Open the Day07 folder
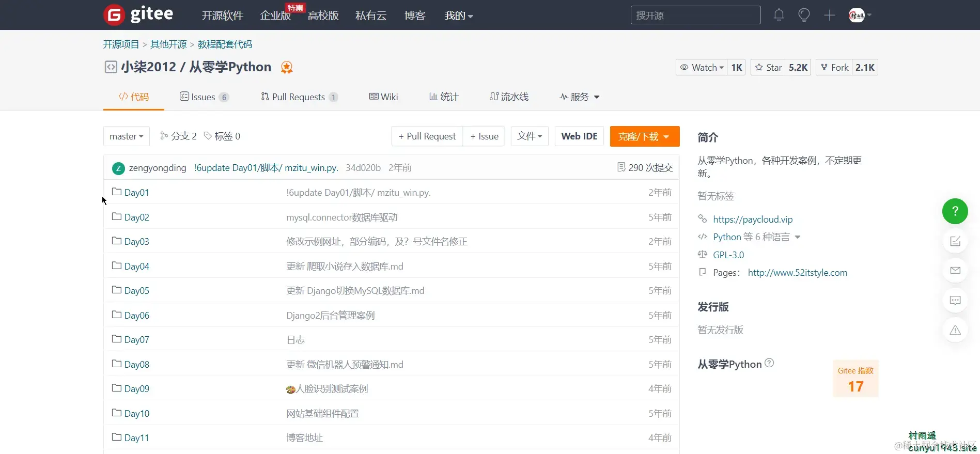This screenshot has height=454, width=980. [136, 340]
